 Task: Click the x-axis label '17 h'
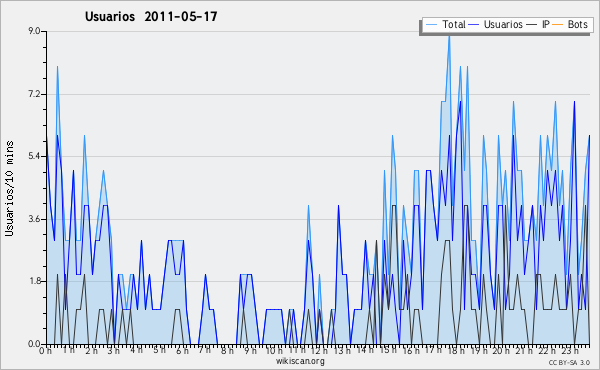(x=434, y=350)
